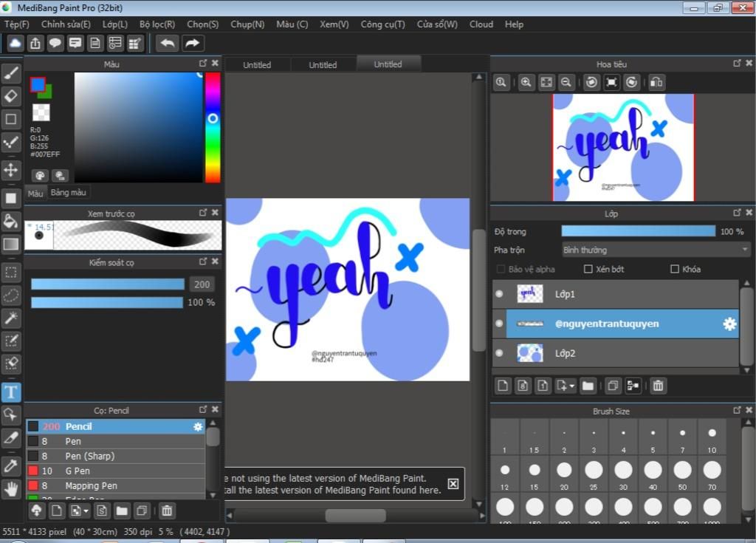Viewport: 756px width, 543px height.
Task: Hide the Lớp1 layer
Action: tap(500, 294)
